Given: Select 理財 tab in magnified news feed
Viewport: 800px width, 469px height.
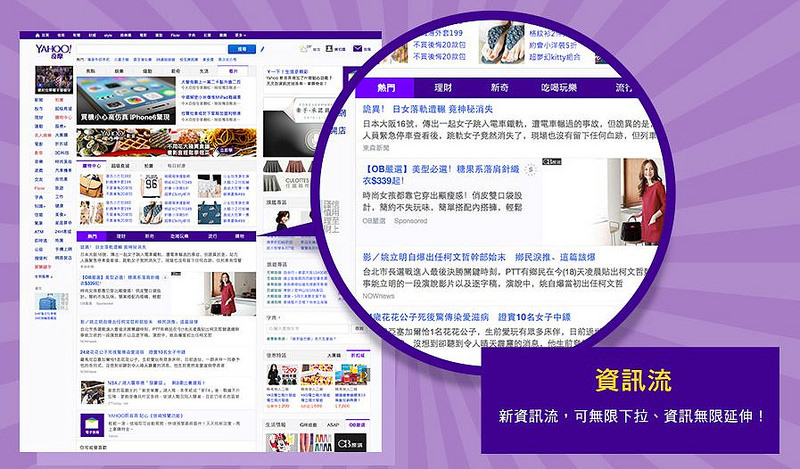Looking at the screenshot, I should [443, 88].
